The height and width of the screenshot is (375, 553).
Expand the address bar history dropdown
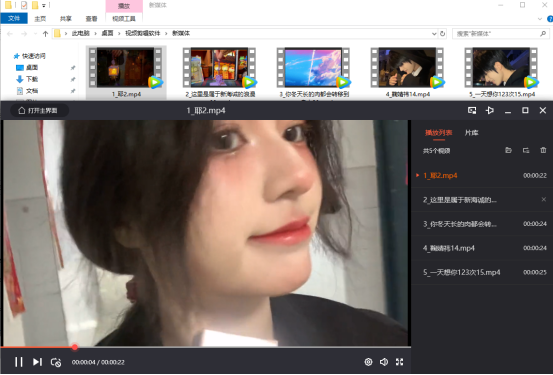(434, 34)
